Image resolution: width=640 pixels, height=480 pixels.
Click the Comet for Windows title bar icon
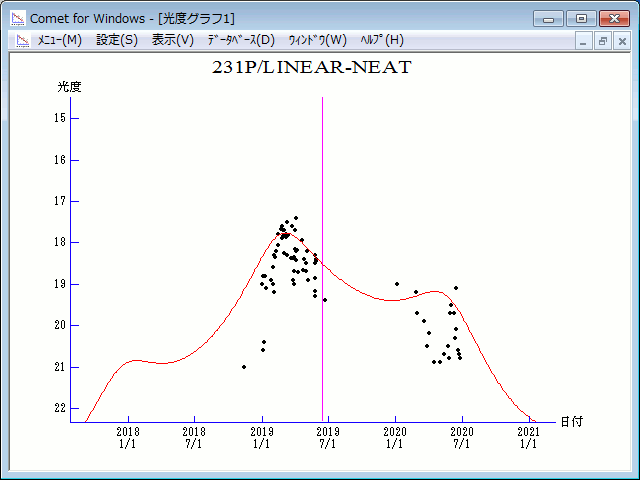click(18, 18)
